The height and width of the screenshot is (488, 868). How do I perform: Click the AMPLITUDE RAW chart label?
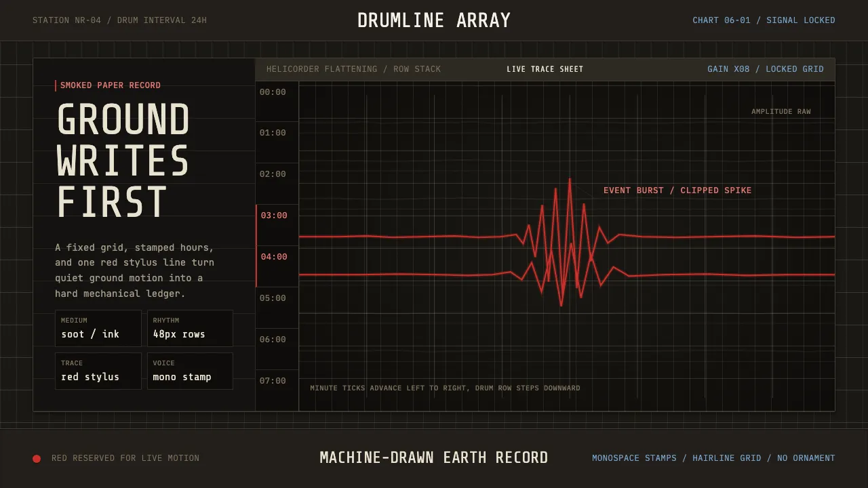[x=781, y=112]
